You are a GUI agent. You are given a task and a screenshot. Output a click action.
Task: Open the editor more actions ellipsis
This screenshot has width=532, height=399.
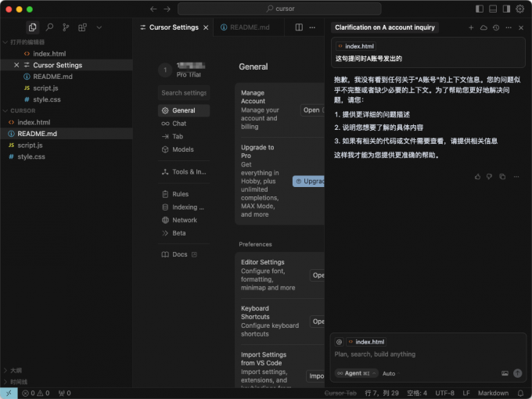tap(312, 27)
